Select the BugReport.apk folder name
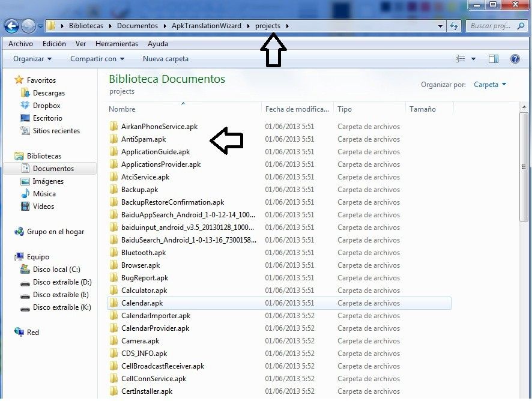 click(145, 278)
